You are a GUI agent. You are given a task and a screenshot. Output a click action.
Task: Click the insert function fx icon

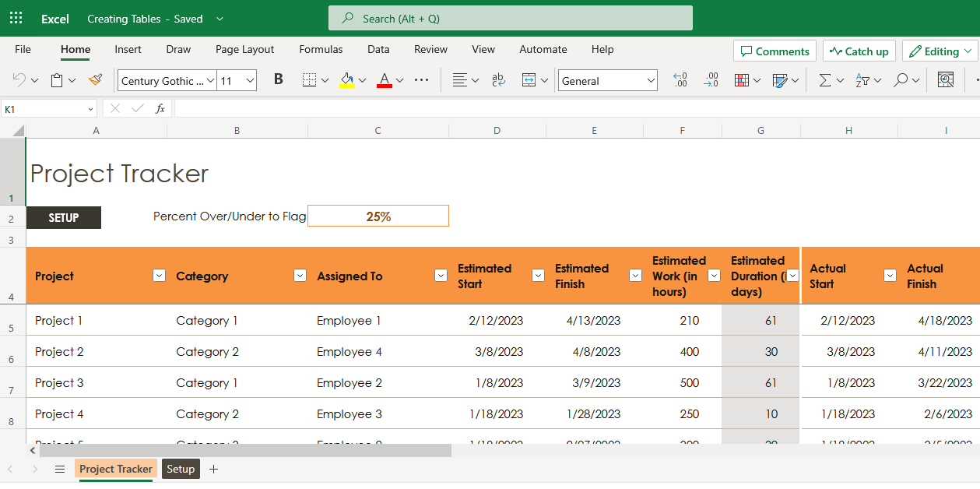160,109
